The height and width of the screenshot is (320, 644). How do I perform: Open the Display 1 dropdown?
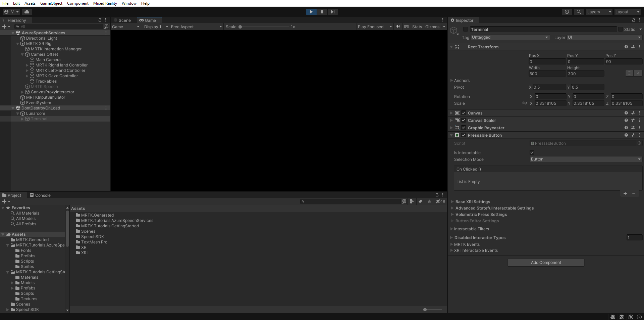[156, 27]
